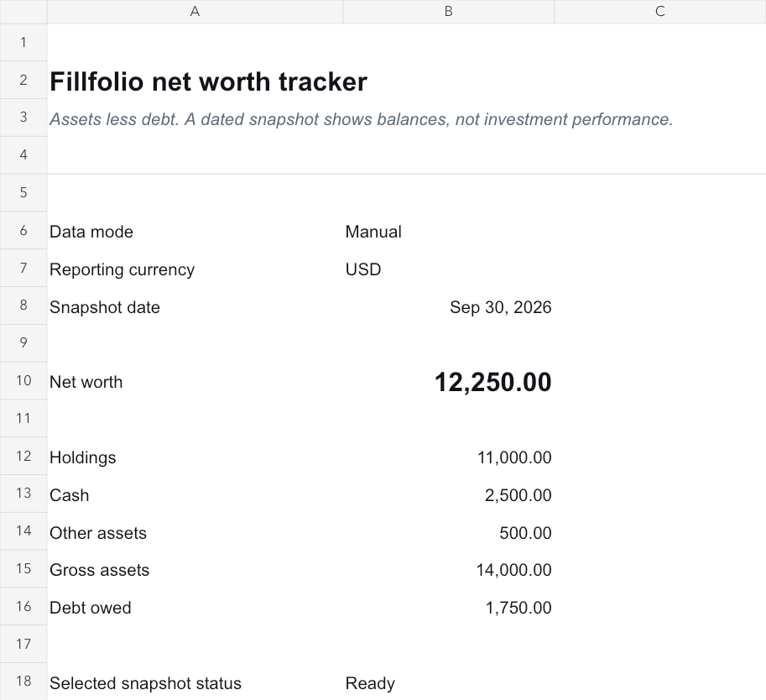Image resolution: width=766 pixels, height=700 pixels.
Task: Select the 500.00 other assets value
Action: [449, 531]
